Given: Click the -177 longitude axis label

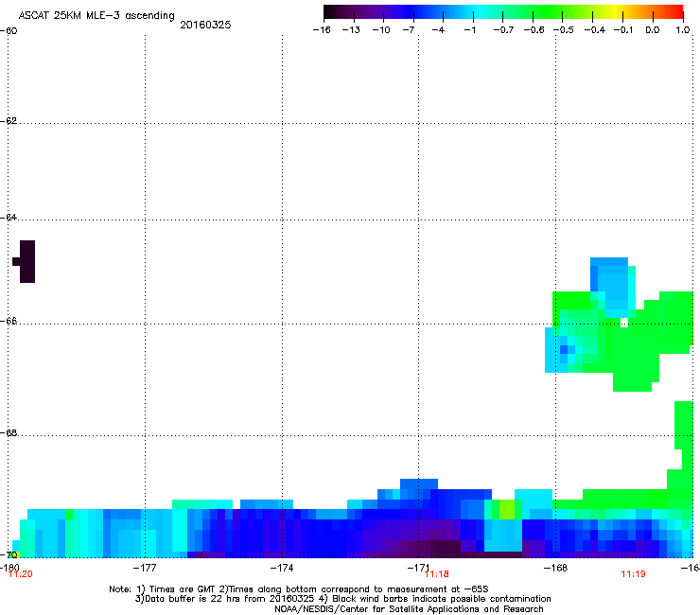Looking at the screenshot, I should [x=145, y=568].
